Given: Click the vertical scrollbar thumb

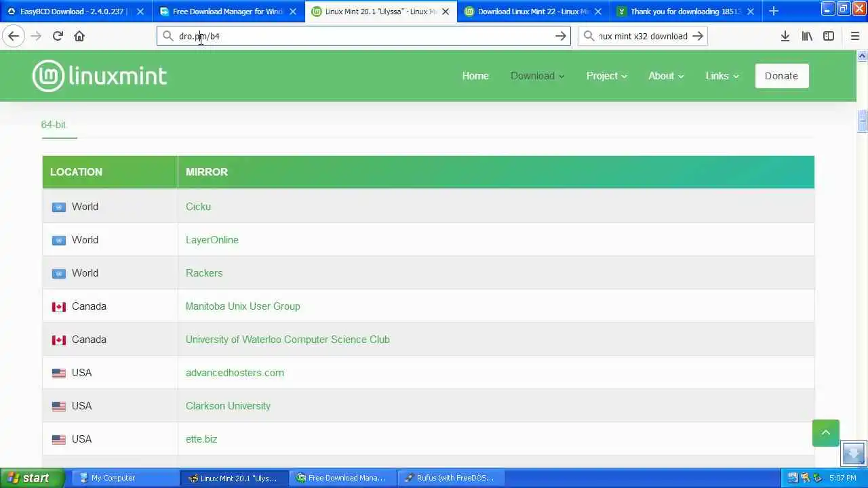Looking at the screenshot, I should point(862,121).
